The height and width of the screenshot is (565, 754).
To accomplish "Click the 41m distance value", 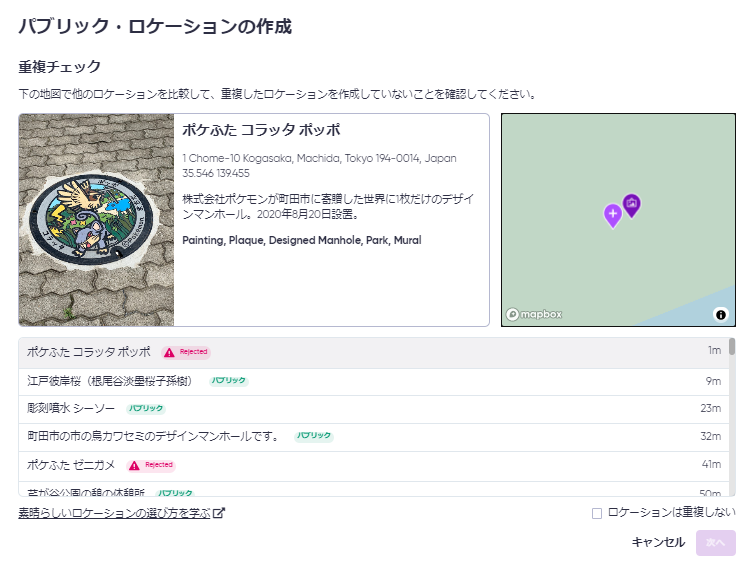I will point(711,465).
